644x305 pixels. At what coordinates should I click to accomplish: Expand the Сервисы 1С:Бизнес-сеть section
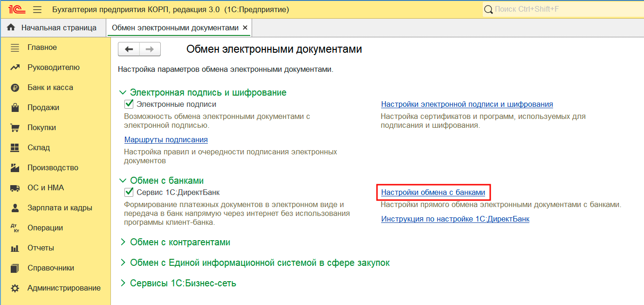click(123, 283)
